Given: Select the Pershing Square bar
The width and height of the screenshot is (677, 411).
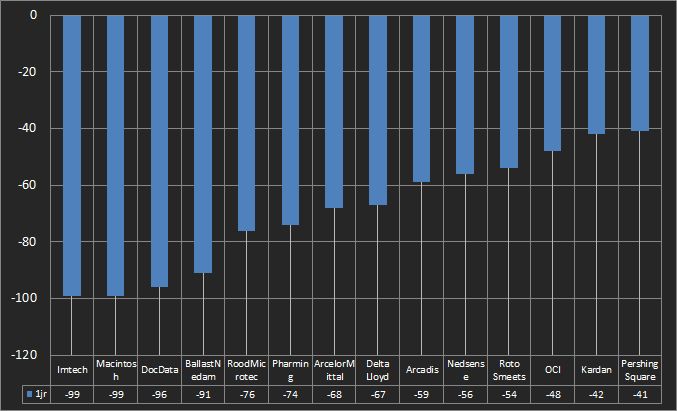Looking at the screenshot, I should tap(640, 73).
